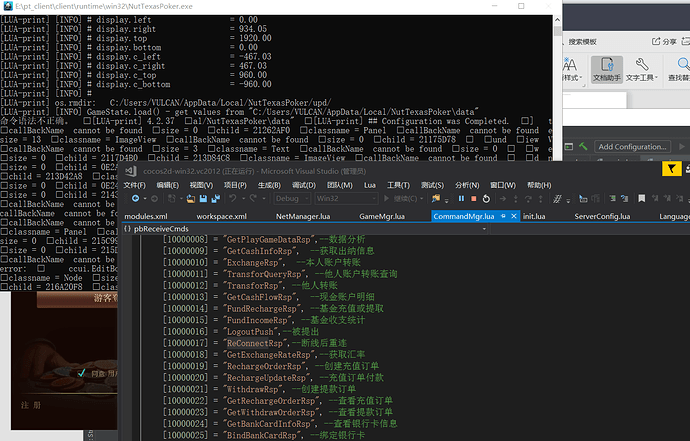The width and height of the screenshot is (690, 441).
Task: Stop debugging with the red square
Action: click(x=473, y=198)
